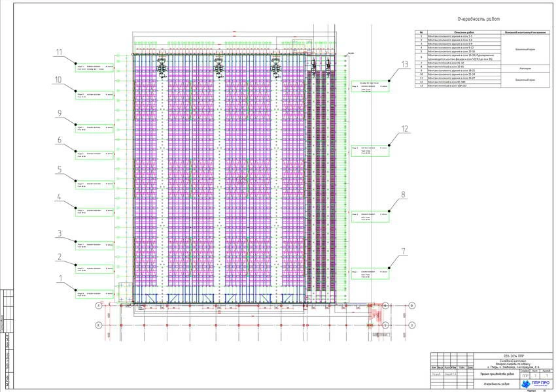
Task: Select stage number 7 leader label
Action: tap(404, 250)
